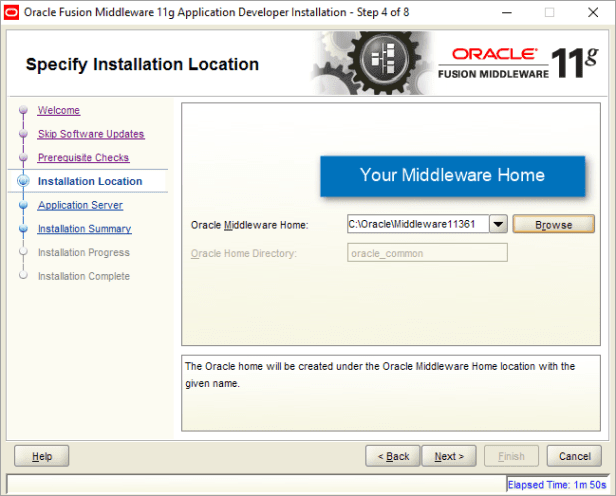Open the installer Help

point(42,456)
